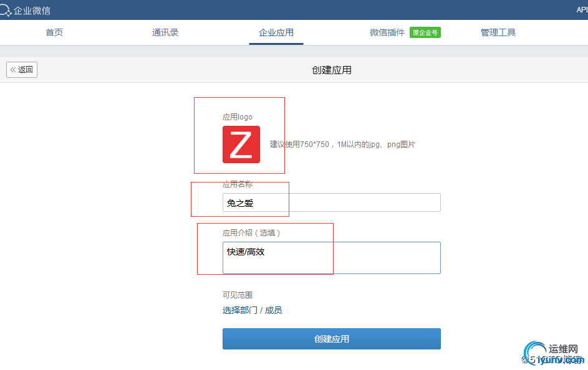Screen dimensions: 588x370
Task: Click the green 原企业号 badge
Action: [425, 32]
